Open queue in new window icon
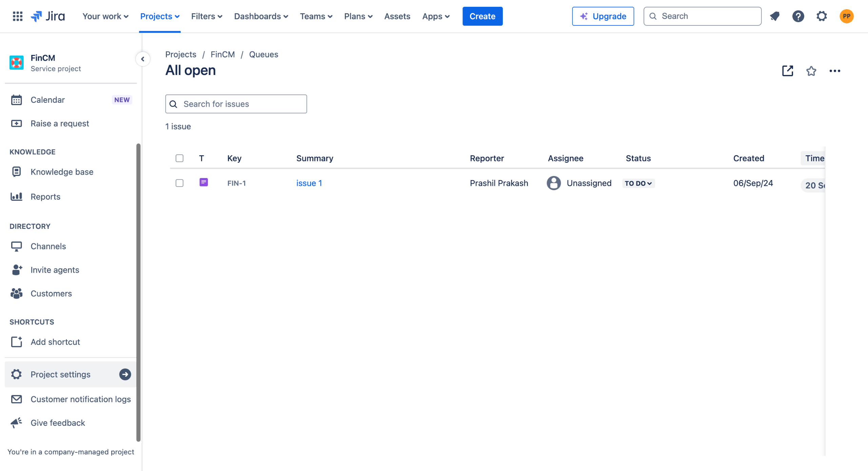The height and width of the screenshot is (471, 868). [787, 71]
